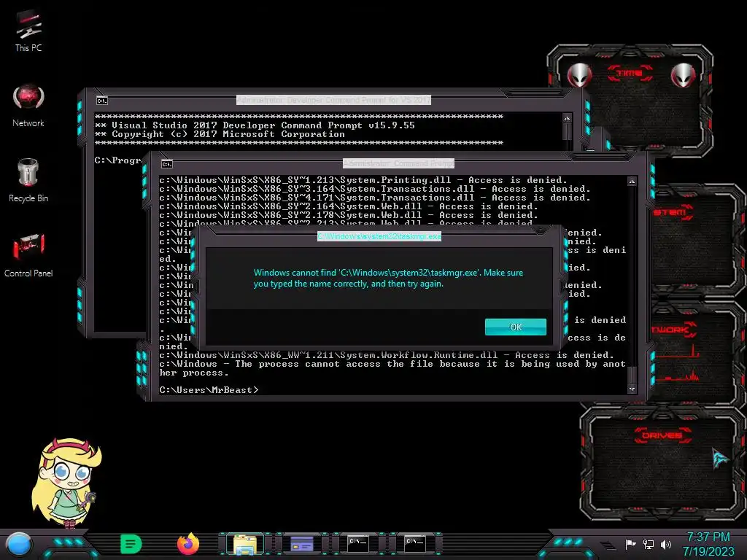Screen dimensions: 747x560
Task: Click the show hidden icons tray arrow
Action: 608,545
